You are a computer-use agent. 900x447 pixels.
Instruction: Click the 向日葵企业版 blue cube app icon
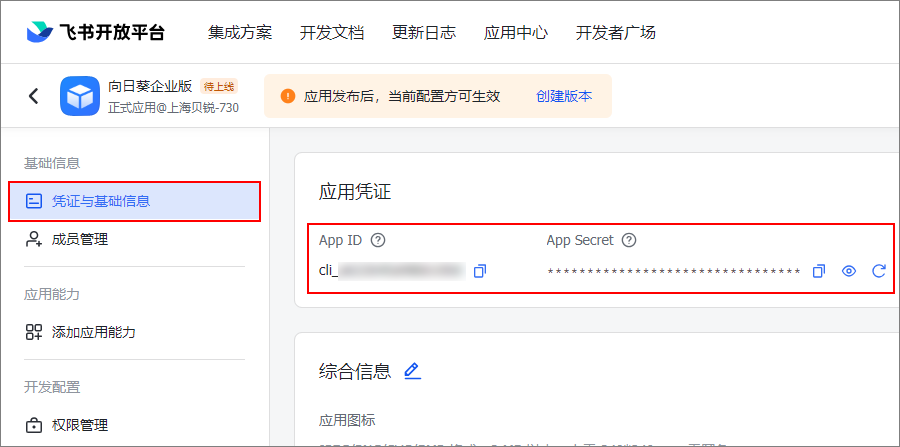point(80,96)
